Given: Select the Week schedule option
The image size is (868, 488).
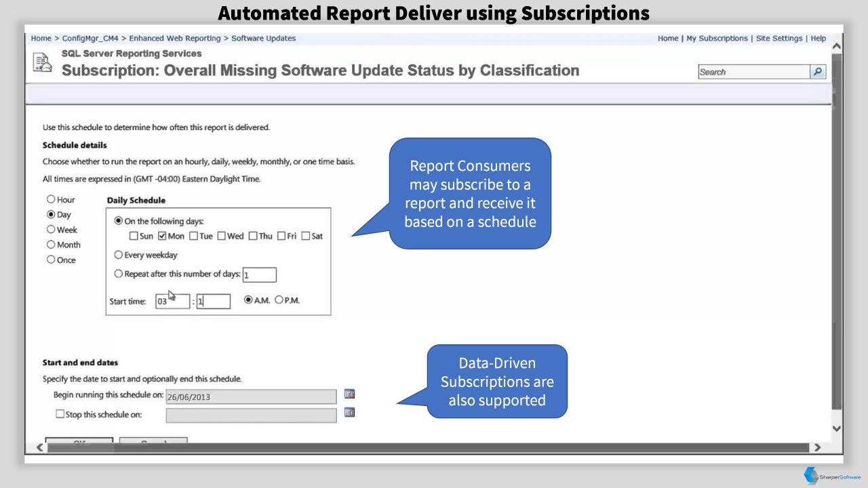Looking at the screenshot, I should pos(51,230).
